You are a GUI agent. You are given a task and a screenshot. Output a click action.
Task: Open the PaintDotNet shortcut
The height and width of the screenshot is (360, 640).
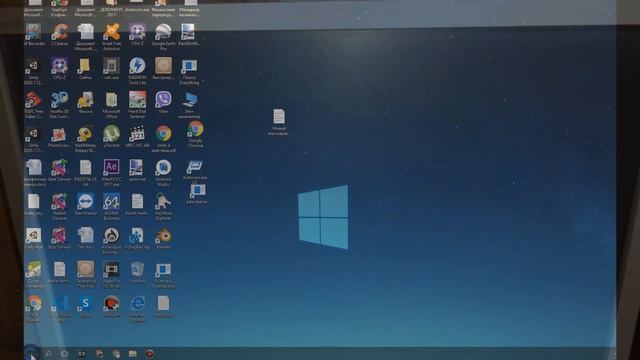188,35
